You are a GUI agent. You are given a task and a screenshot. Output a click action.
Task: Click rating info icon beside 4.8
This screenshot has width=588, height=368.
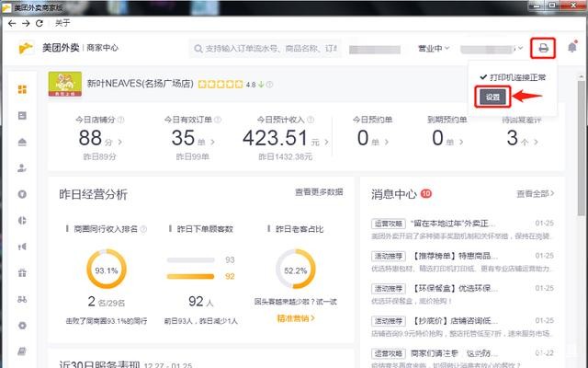point(269,85)
